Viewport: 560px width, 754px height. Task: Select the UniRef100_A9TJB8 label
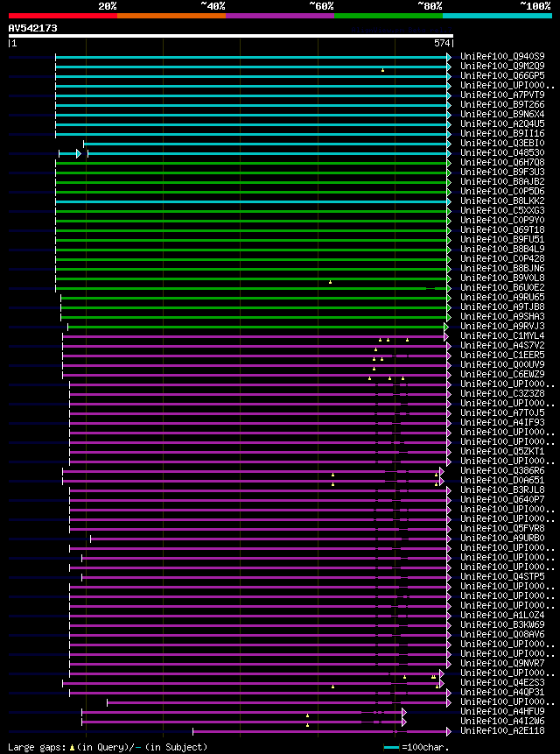point(502,307)
